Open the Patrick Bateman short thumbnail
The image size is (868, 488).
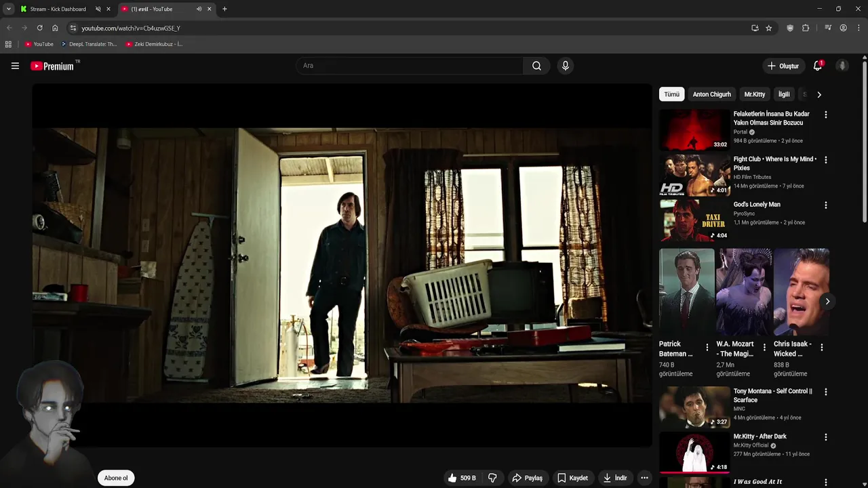(686, 291)
